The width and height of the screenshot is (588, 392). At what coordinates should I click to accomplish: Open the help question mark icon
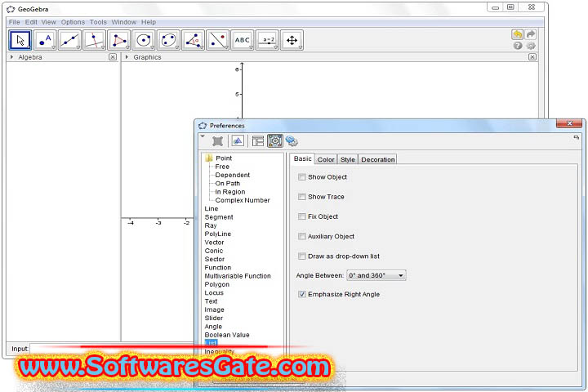click(518, 46)
